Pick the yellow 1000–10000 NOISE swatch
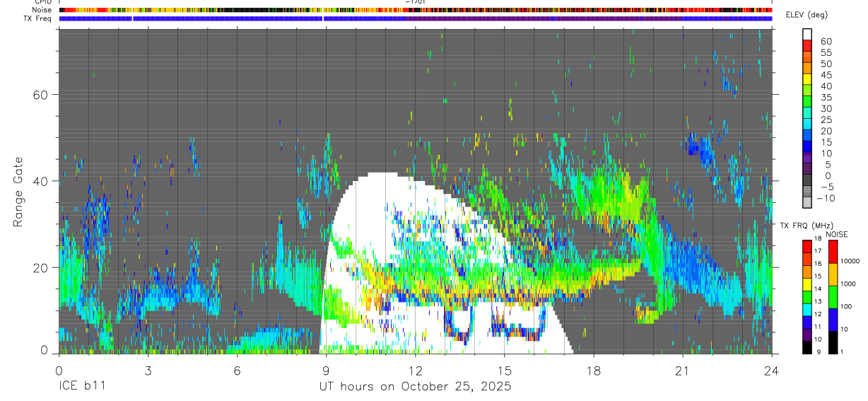This screenshot has height=401, width=868. (x=833, y=274)
